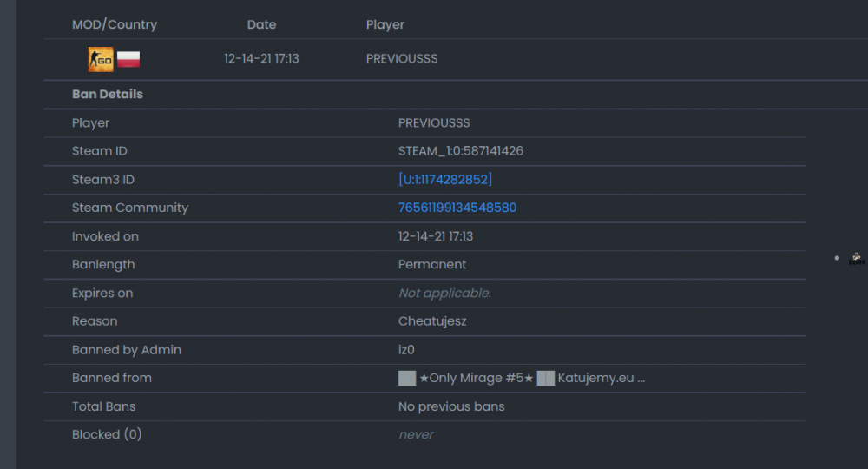Open the Demo icon link
The height and width of the screenshot is (469, 868).
tap(857, 259)
